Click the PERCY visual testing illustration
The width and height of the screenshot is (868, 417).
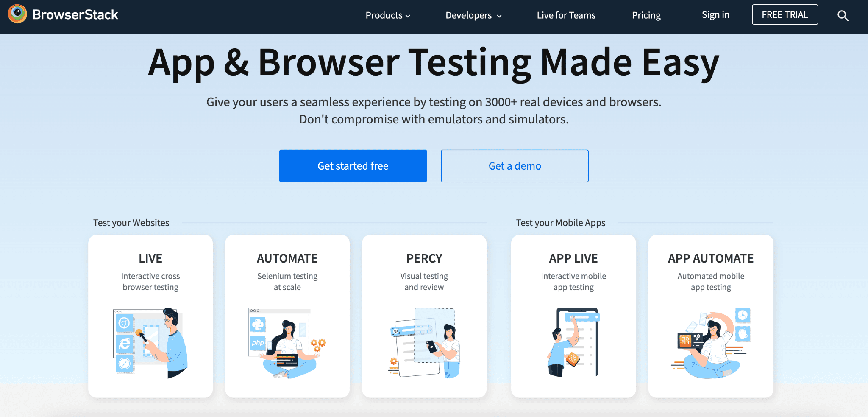[424, 343]
